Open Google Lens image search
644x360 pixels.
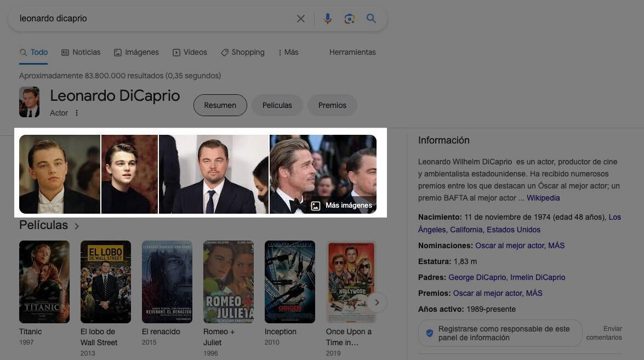[349, 18]
